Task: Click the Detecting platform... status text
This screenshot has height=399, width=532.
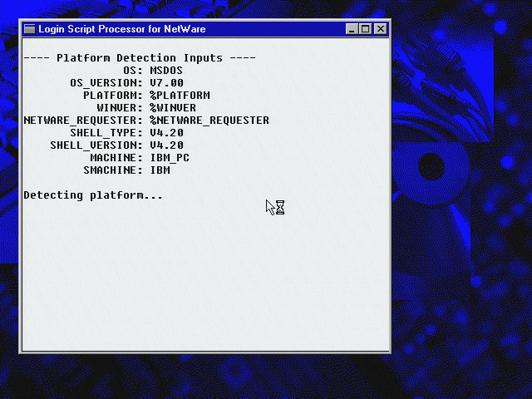Action: click(x=93, y=195)
